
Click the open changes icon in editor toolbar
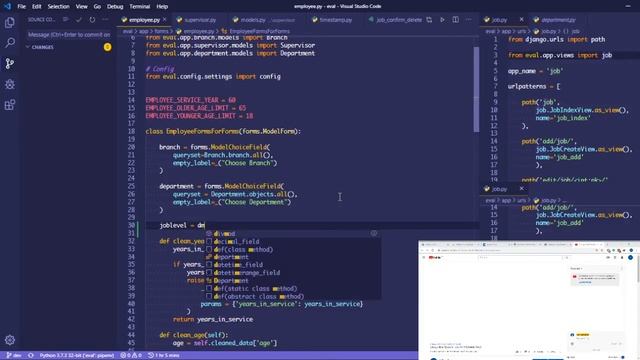(x=429, y=20)
